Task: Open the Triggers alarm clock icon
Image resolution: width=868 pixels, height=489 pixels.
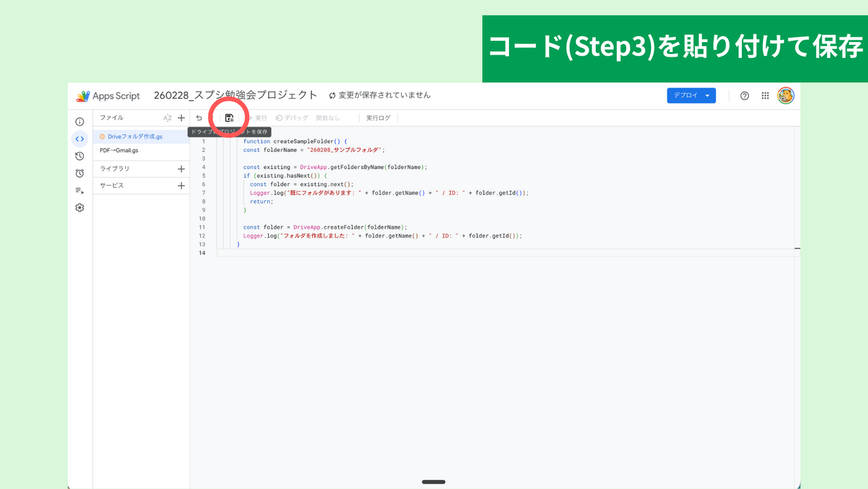Action: (80, 173)
